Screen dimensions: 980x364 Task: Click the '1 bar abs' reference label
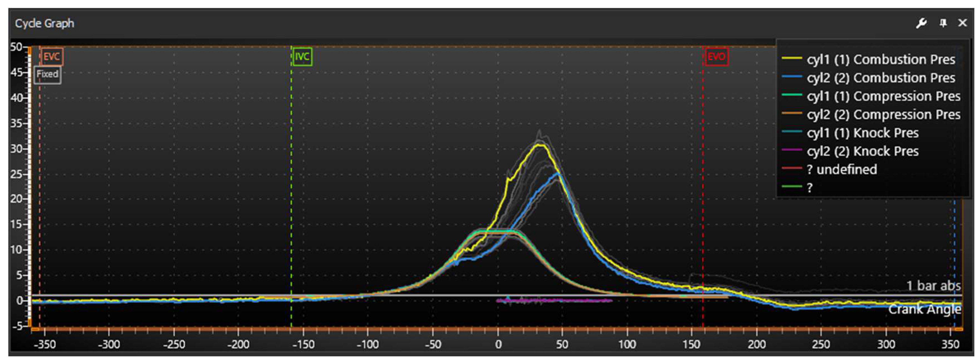[x=933, y=286]
